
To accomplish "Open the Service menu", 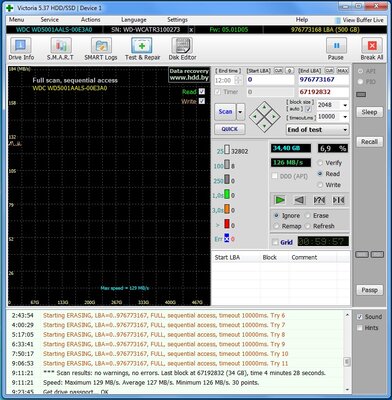I will 50,20.
